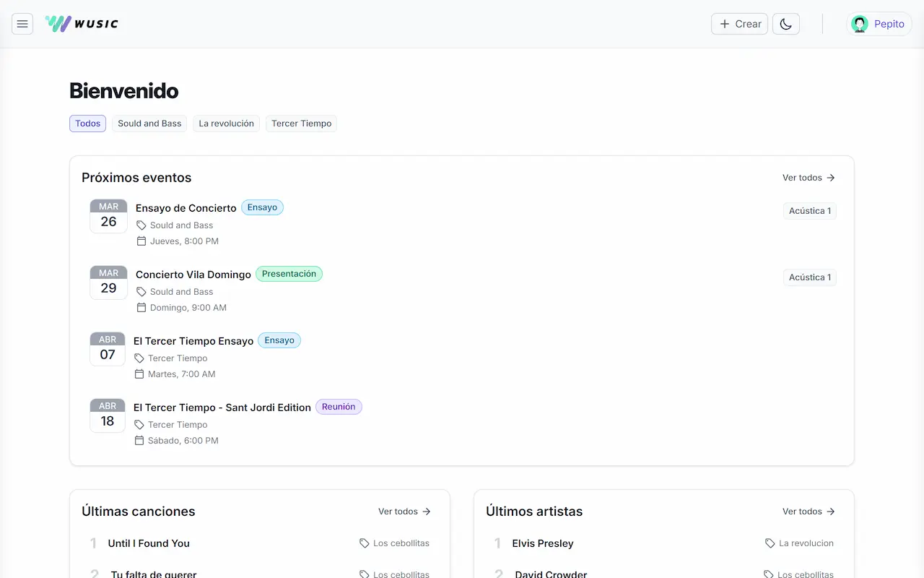924x578 pixels.
Task: Select the event El Tercer Tiempo Ensayo
Action: [193, 340]
